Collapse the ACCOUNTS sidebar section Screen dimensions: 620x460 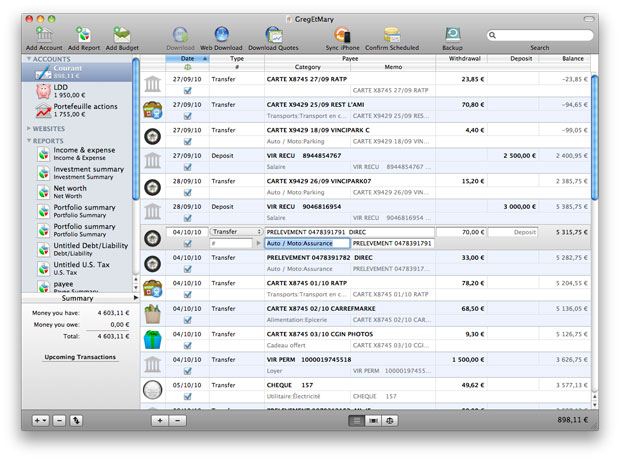28,59
